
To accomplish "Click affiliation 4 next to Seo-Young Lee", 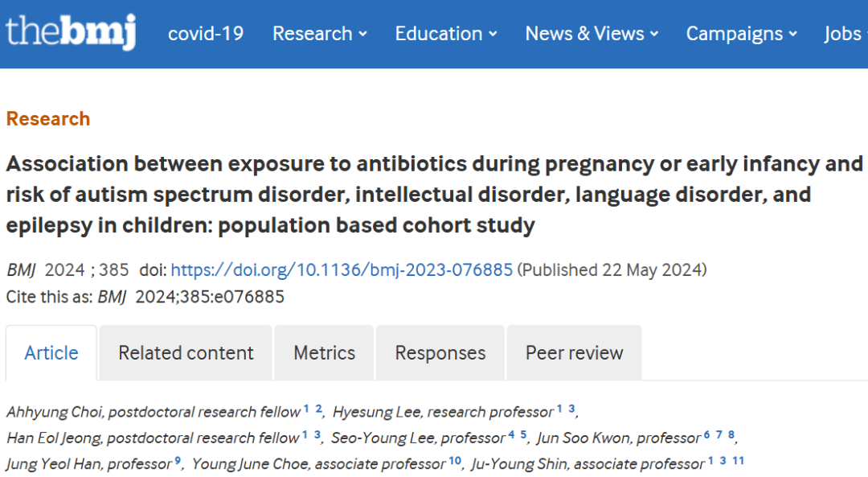I will [x=511, y=434].
